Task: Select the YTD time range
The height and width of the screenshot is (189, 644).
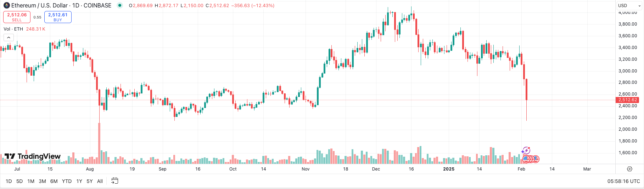Action: pyautogui.click(x=67, y=181)
